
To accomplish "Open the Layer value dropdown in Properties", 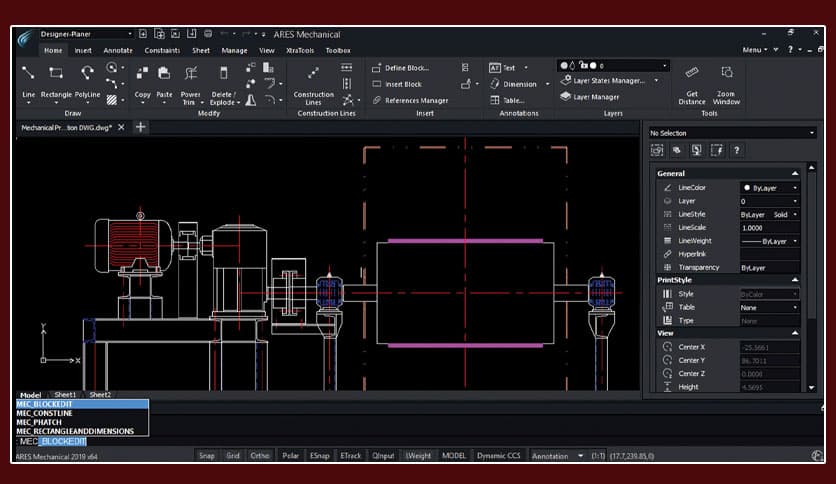I will (x=769, y=201).
